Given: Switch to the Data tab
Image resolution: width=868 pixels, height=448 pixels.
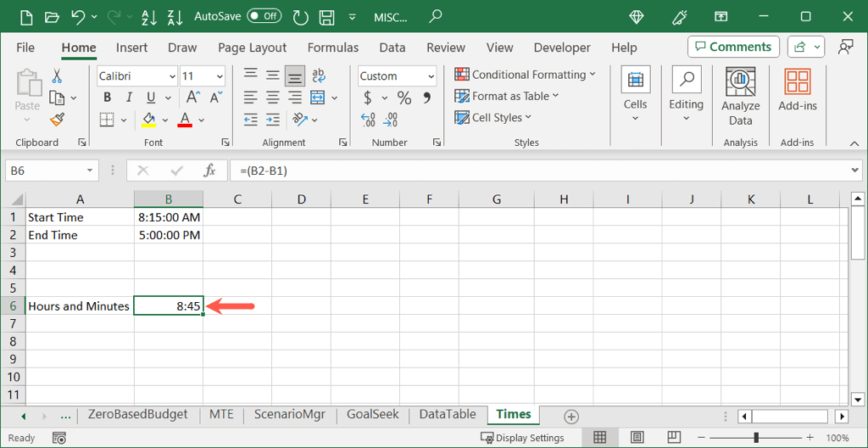Looking at the screenshot, I should point(392,48).
